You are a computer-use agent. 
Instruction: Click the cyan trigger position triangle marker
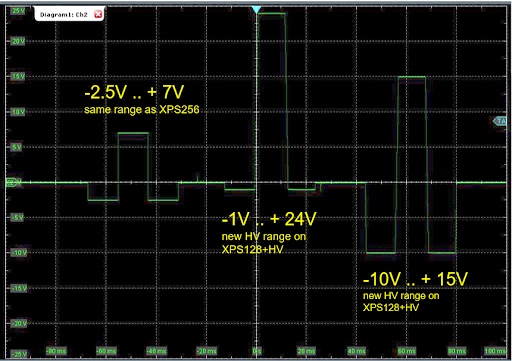[x=256, y=10]
